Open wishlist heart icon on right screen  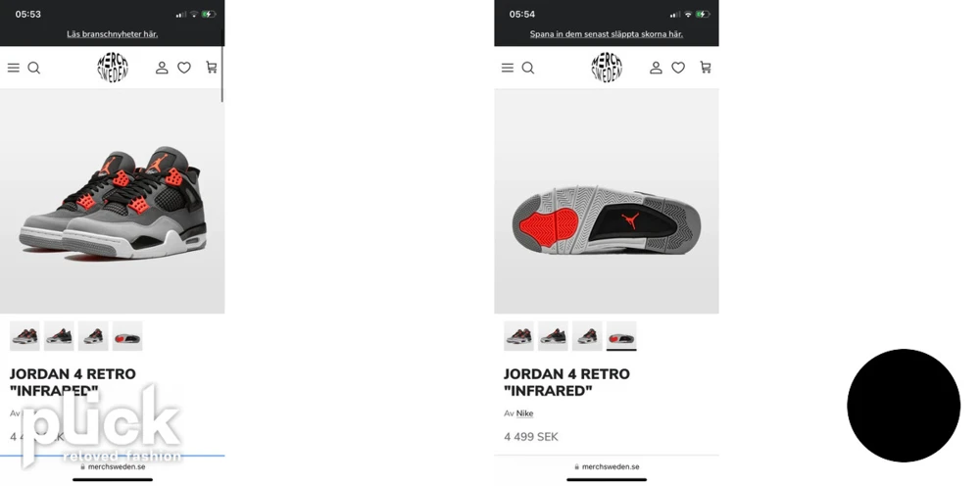[678, 68]
